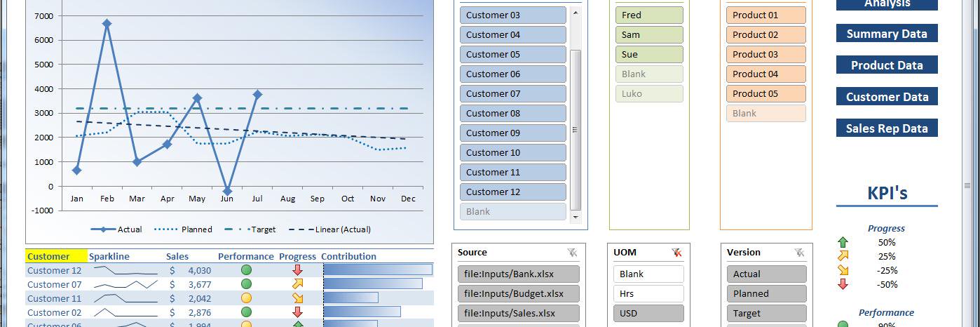
Task: Click the Jul marker on Actual line
Action: point(257,94)
